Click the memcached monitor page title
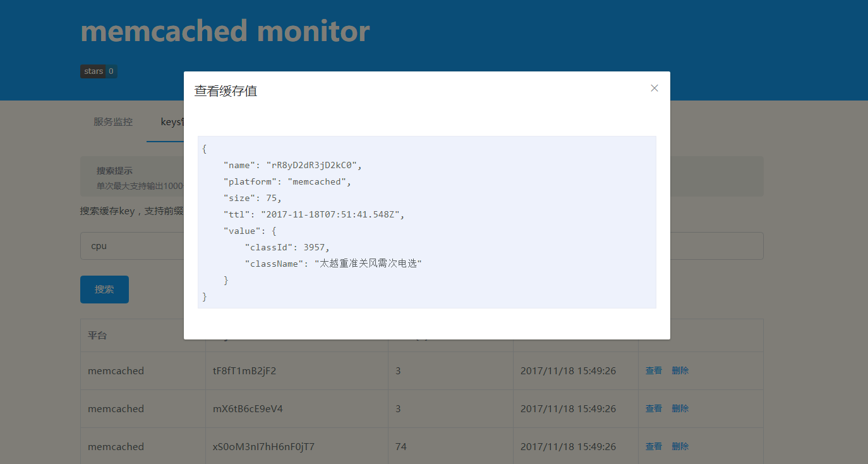868x464 pixels. (x=225, y=31)
